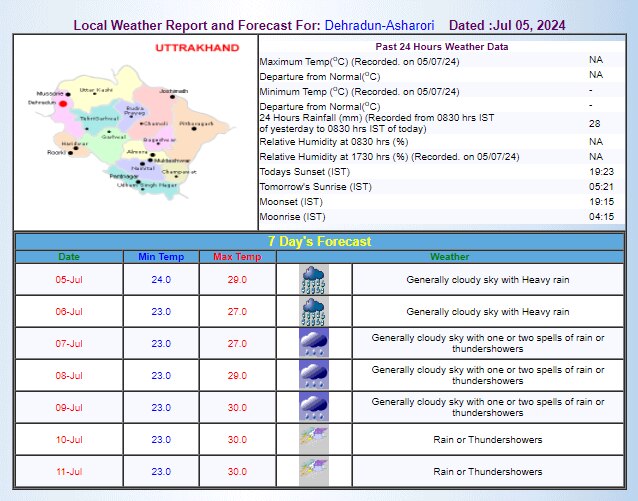The height and width of the screenshot is (501, 638).
Task: Select the Joshimath station dot on the map
Action: [x=172, y=96]
